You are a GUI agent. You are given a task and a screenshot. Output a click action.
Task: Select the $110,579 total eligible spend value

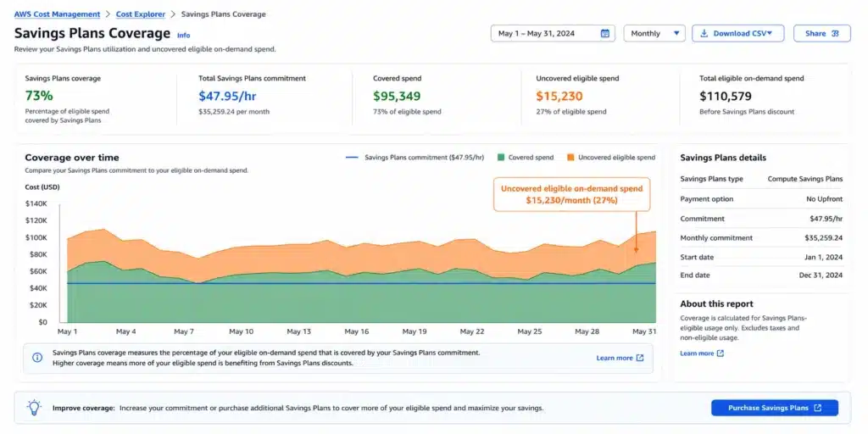pyautogui.click(x=726, y=96)
